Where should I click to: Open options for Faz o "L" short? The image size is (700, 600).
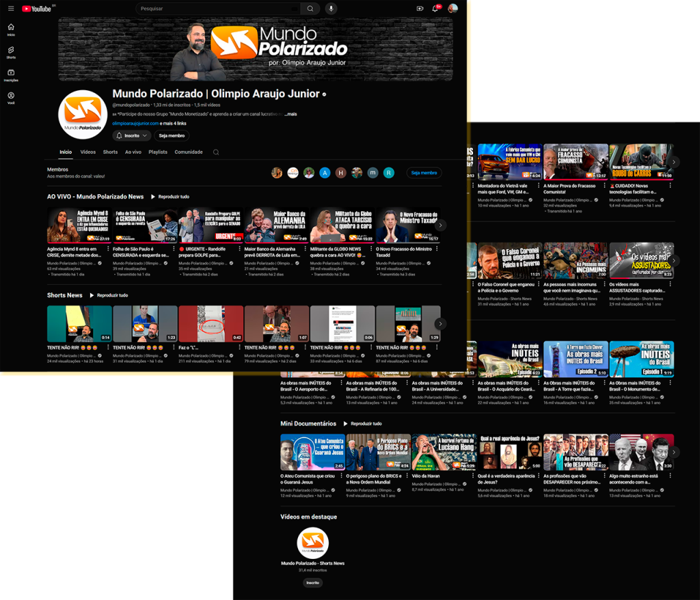240,347
